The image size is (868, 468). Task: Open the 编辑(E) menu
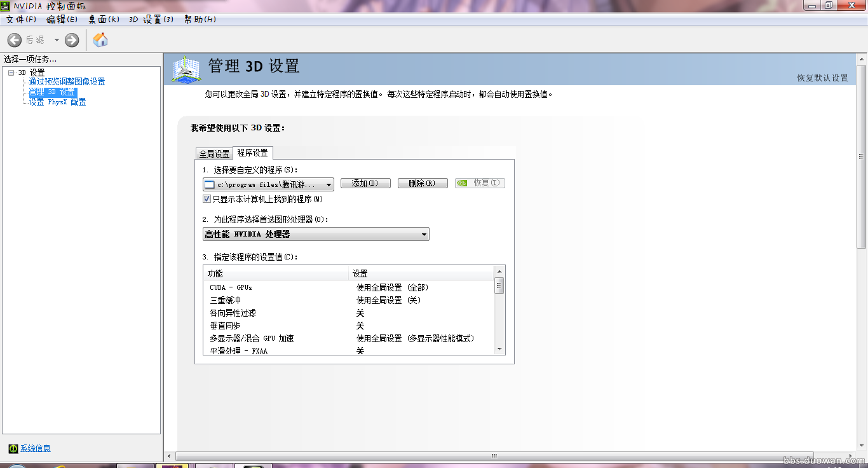(x=62, y=19)
